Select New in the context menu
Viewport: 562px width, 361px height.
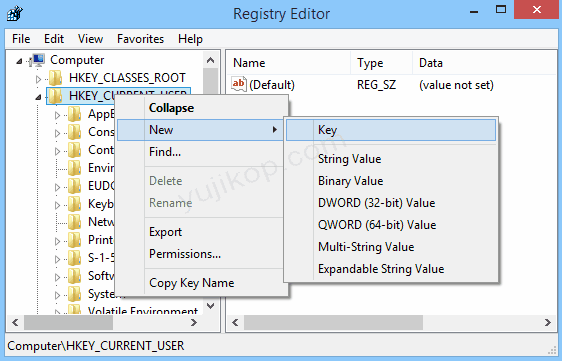200,130
